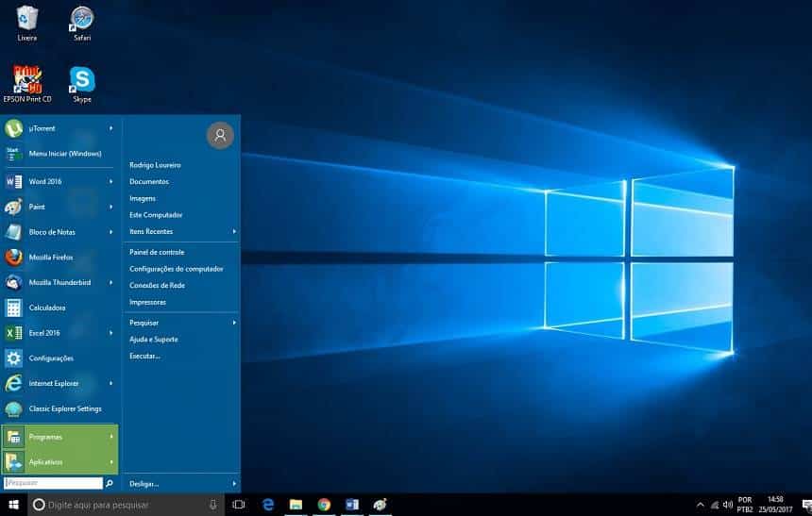Start the Calculadora app
The width and height of the screenshot is (812, 516).
(46, 308)
